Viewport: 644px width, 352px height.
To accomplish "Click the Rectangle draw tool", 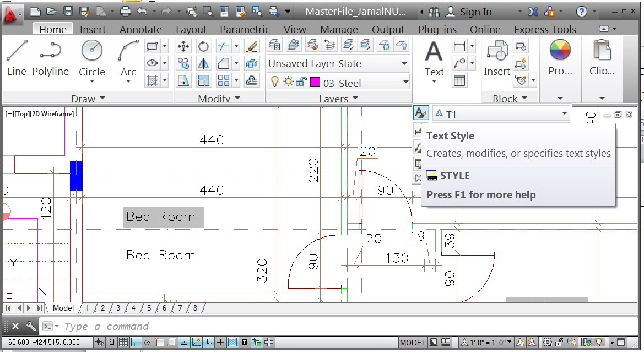I will click(152, 46).
